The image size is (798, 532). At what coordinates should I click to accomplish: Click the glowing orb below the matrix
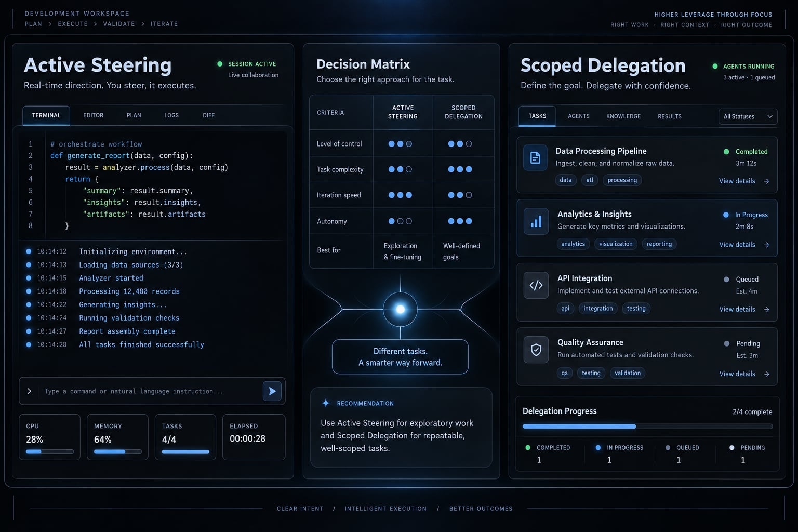(x=401, y=309)
